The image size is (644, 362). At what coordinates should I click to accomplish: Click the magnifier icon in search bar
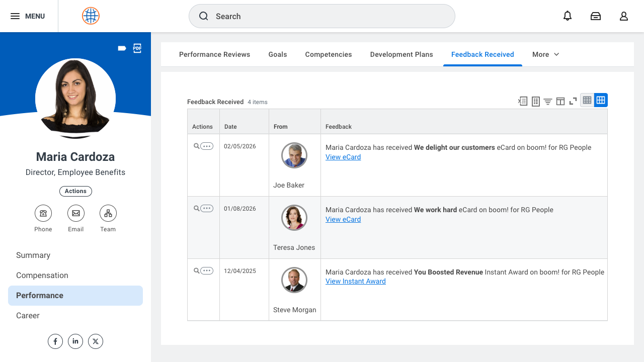pyautogui.click(x=204, y=16)
